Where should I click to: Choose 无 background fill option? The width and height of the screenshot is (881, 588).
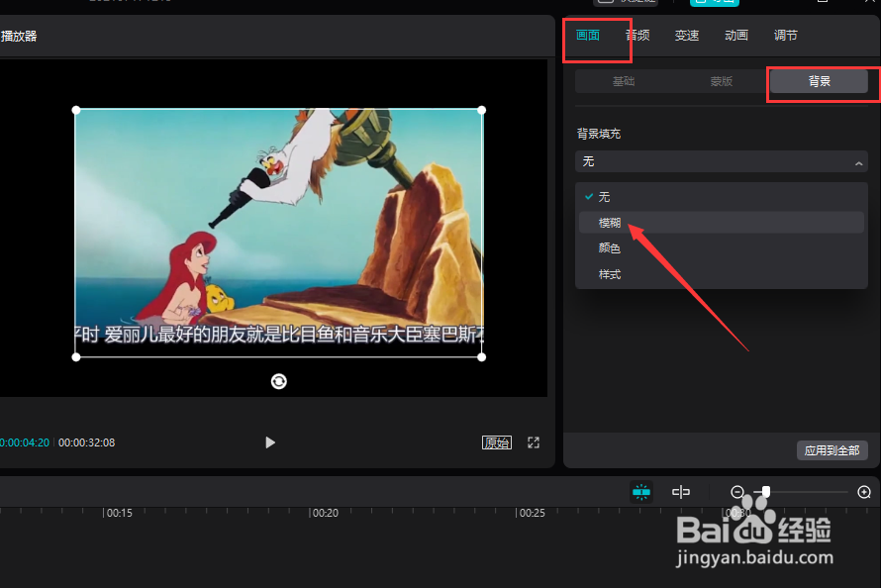(722, 197)
